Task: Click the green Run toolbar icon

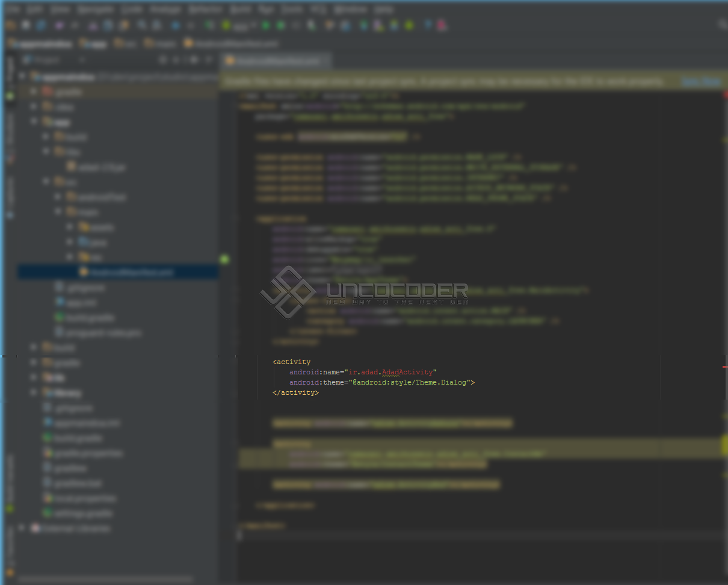Action: pos(266,25)
